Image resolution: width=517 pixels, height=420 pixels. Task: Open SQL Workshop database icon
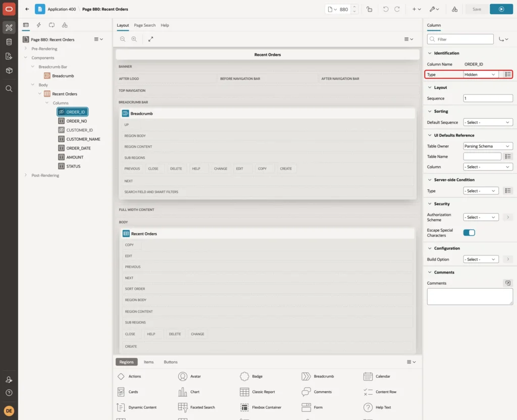[9, 42]
